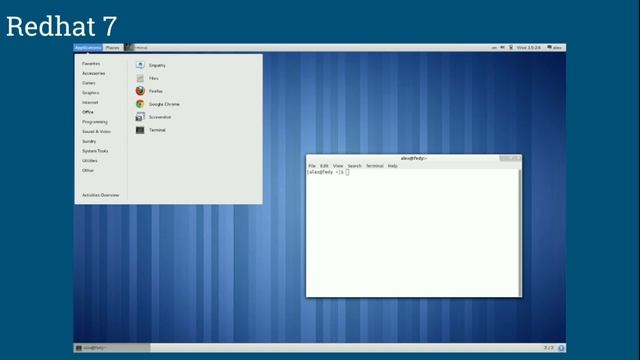Select the Other category

pyautogui.click(x=88, y=170)
